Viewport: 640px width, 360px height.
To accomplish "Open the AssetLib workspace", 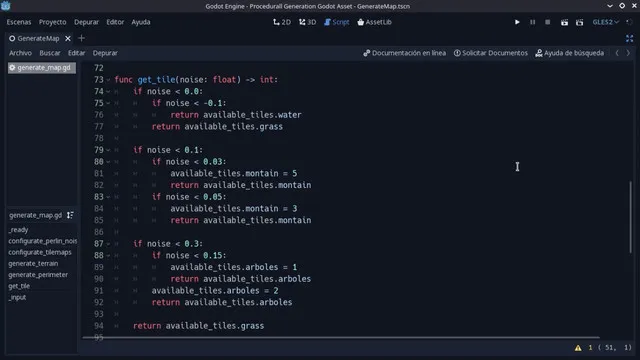I will click(x=374, y=22).
